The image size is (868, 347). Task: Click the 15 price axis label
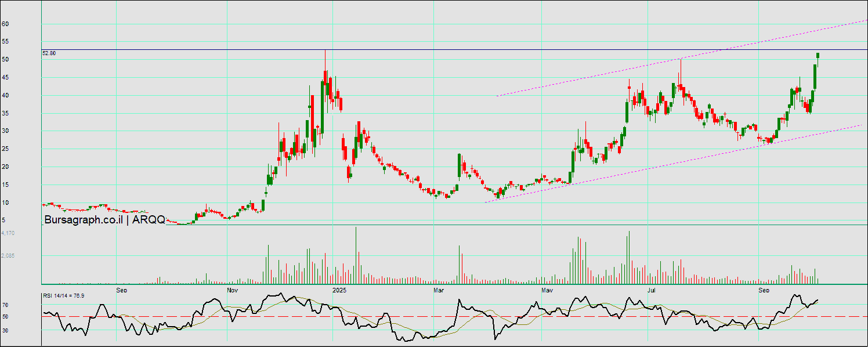(5, 185)
